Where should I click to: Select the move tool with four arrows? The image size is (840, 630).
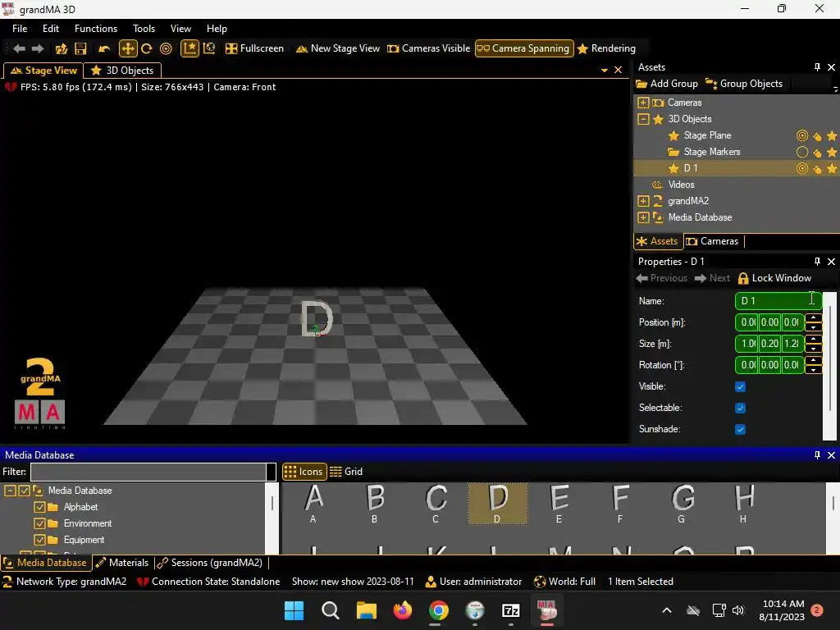click(127, 48)
